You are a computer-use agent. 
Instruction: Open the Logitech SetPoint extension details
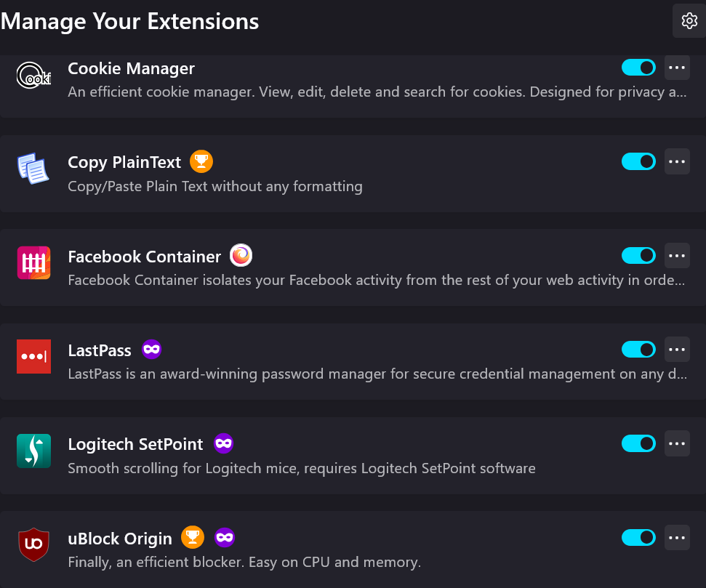135,444
